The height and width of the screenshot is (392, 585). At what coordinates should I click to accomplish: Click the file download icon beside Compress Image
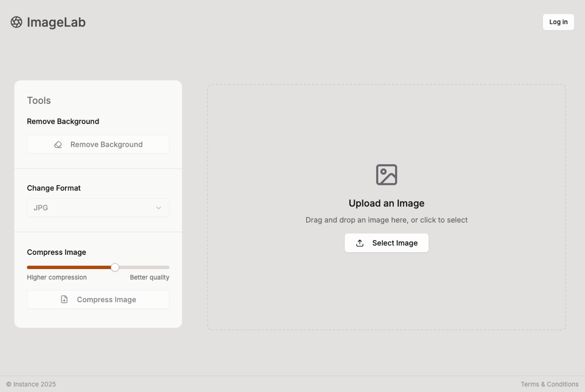pyautogui.click(x=64, y=299)
